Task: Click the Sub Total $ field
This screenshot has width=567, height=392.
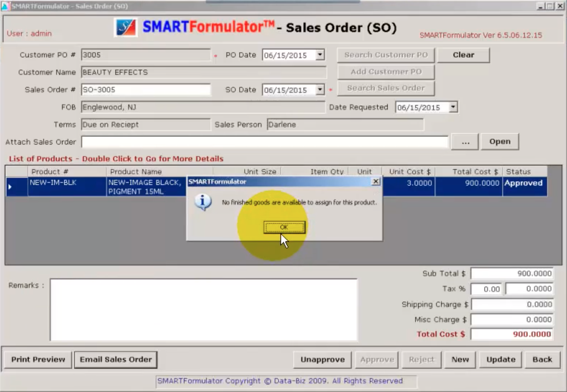Action: [512, 273]
